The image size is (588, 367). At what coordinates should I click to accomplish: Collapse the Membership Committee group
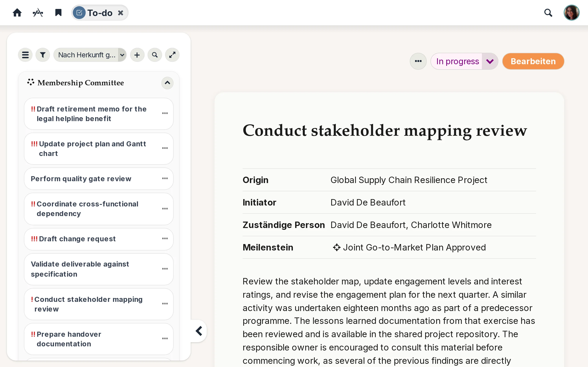[x=167, y=83]
